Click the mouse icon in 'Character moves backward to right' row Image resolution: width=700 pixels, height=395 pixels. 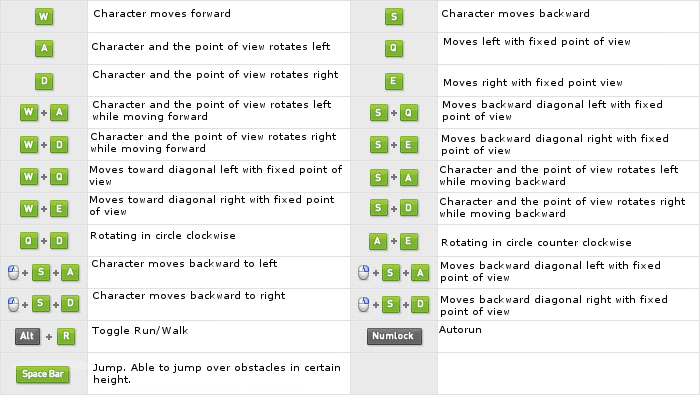tap(13, 304)
